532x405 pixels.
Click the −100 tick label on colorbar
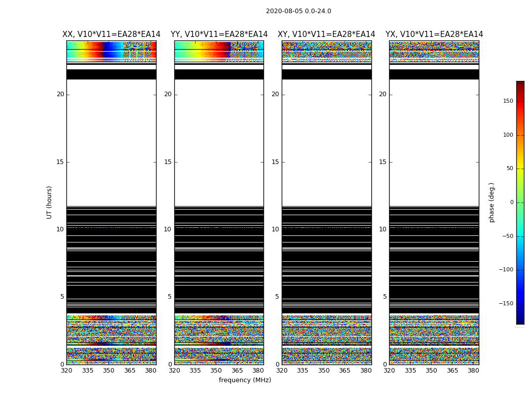[x=505, y=270]
